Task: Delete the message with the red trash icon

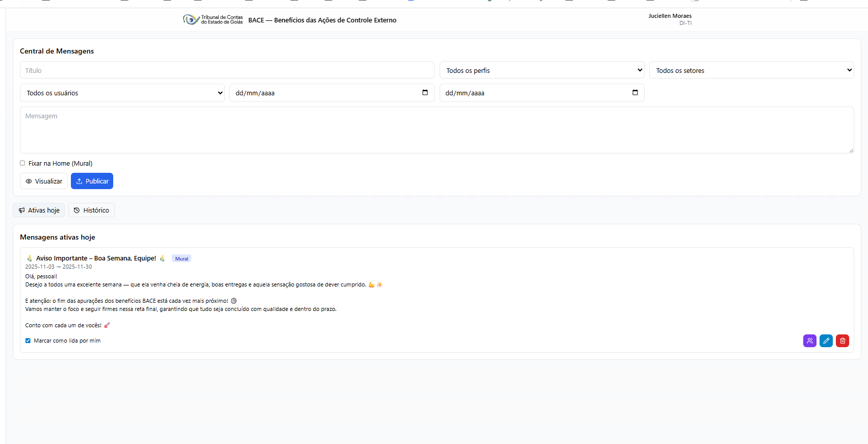Action: pos(842,341)
